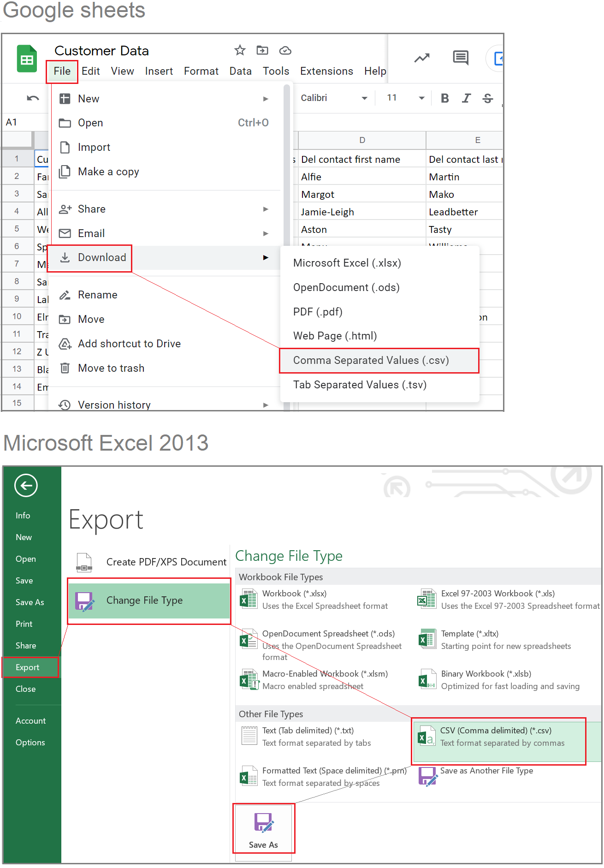
Task: Select Account in Excel backstage sidebar
Action: (x=30, y=721)
